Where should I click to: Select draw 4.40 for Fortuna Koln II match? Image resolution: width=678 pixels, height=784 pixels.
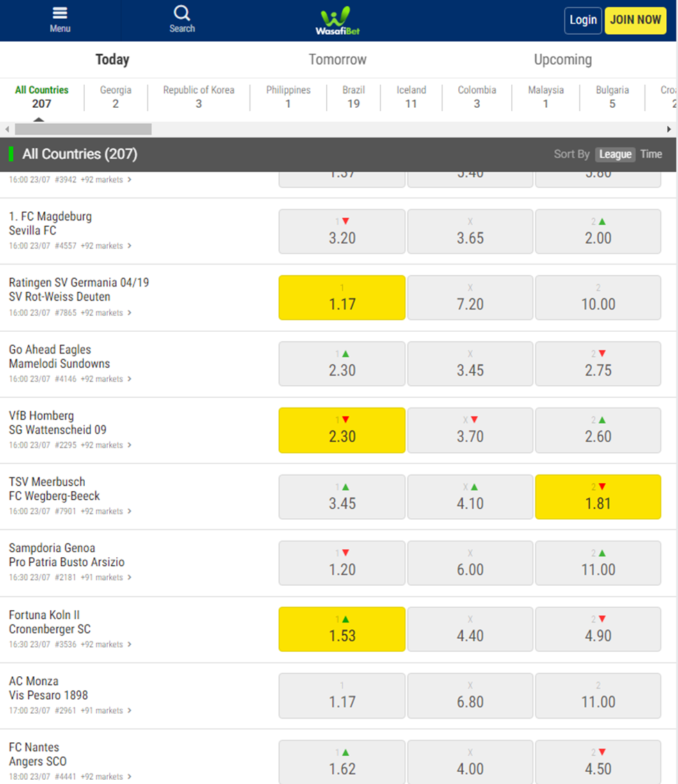click(x=470, y=629)
